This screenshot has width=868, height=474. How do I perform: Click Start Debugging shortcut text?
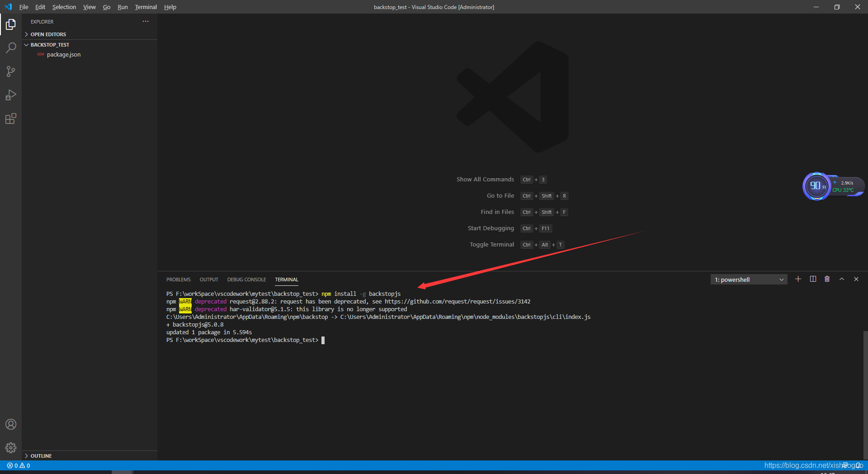click(x=491, y=228)
